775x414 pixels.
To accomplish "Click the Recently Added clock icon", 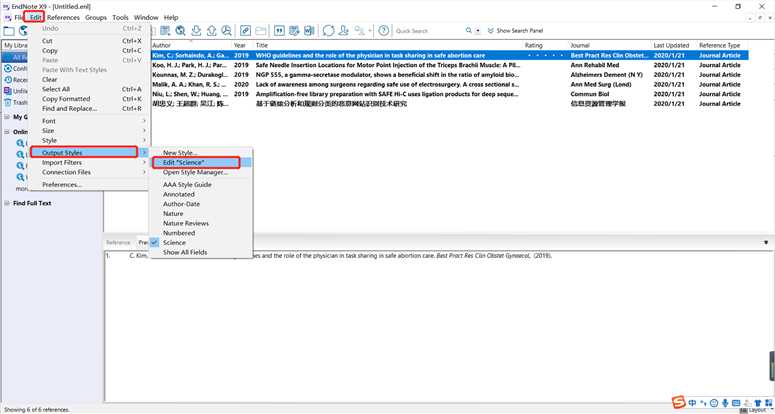I will click(8, 80).
